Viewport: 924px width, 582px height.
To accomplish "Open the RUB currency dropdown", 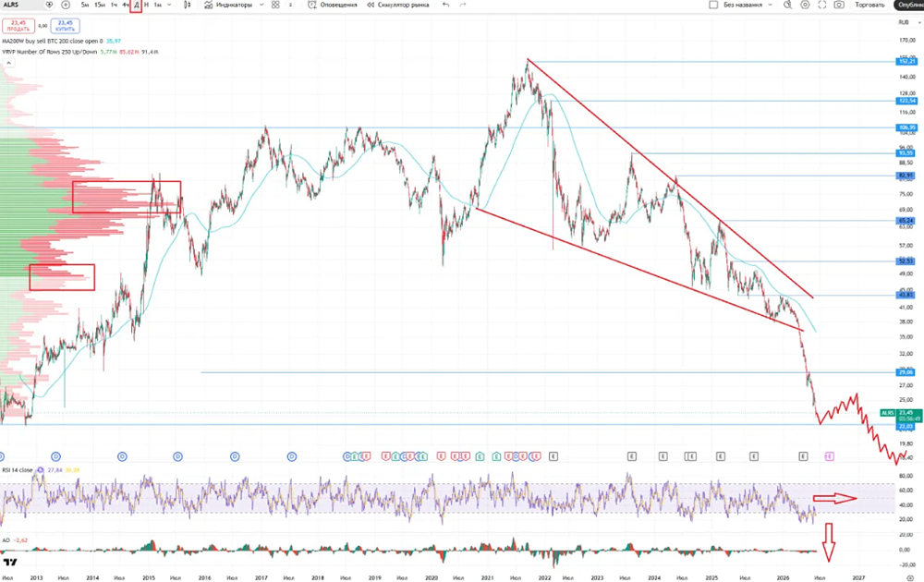I will [909, 22].
